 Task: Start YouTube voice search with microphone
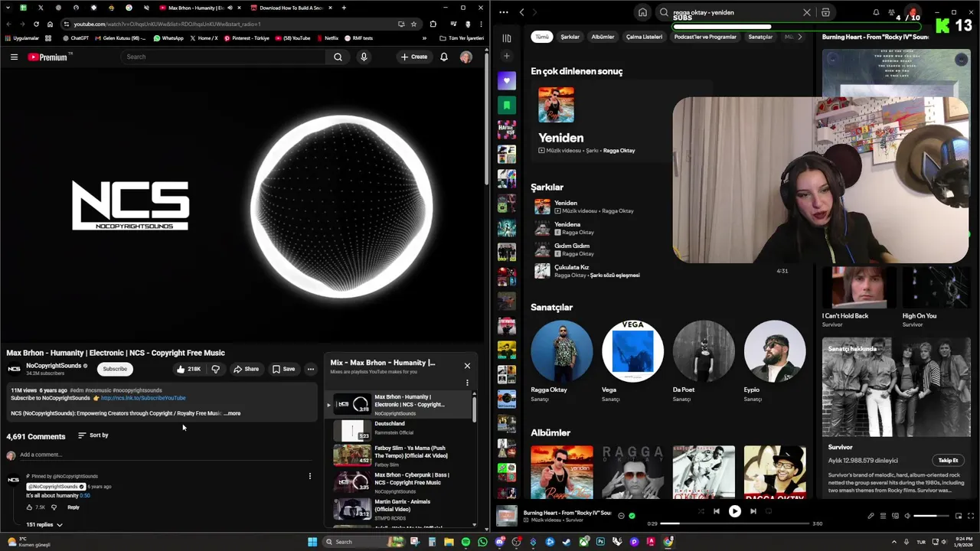tap(364, 57)
